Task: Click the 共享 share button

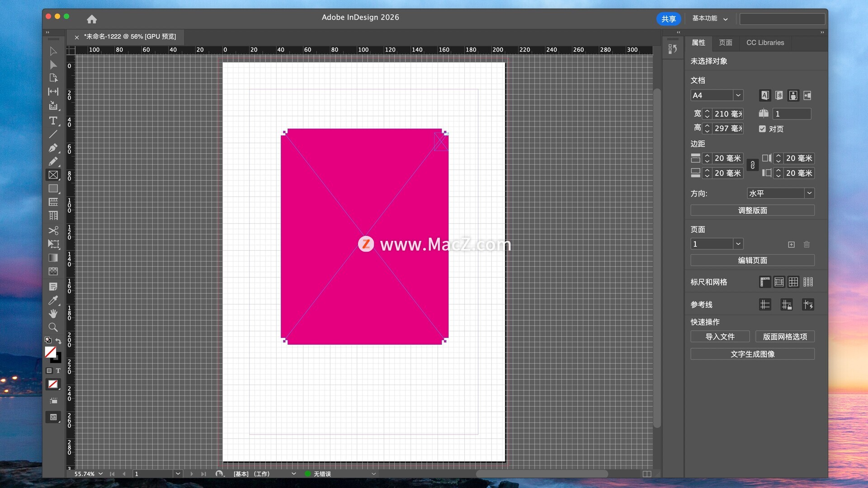Action: pyautogui.click(x=668, y=19)
